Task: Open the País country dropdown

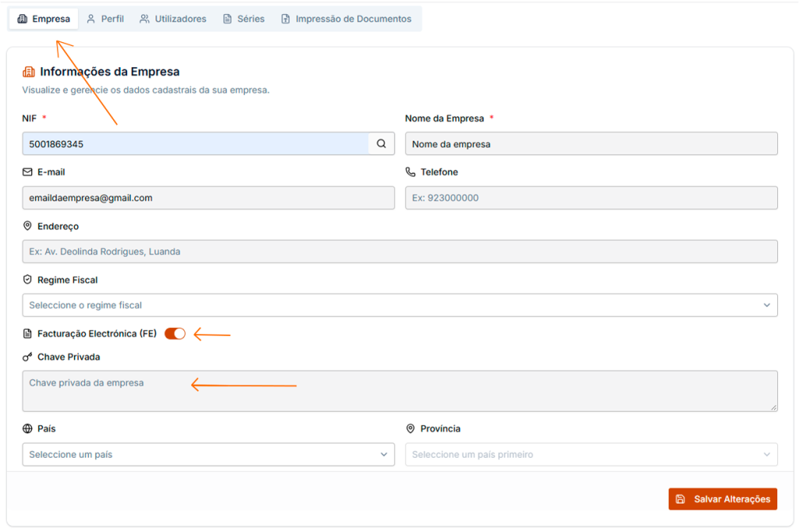Action: (x=208, y=455)
